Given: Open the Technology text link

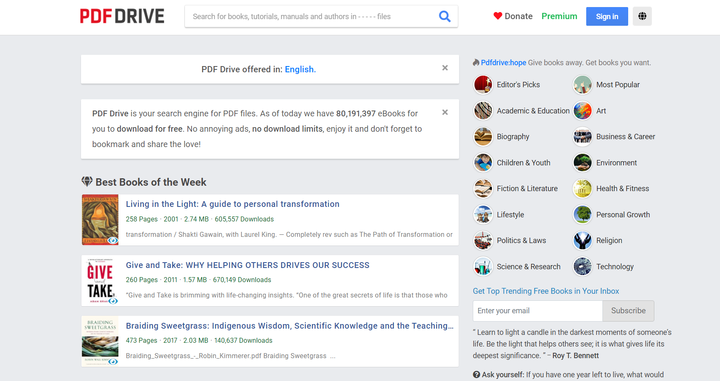Looking at the screenshot, I should click(615, 267).
